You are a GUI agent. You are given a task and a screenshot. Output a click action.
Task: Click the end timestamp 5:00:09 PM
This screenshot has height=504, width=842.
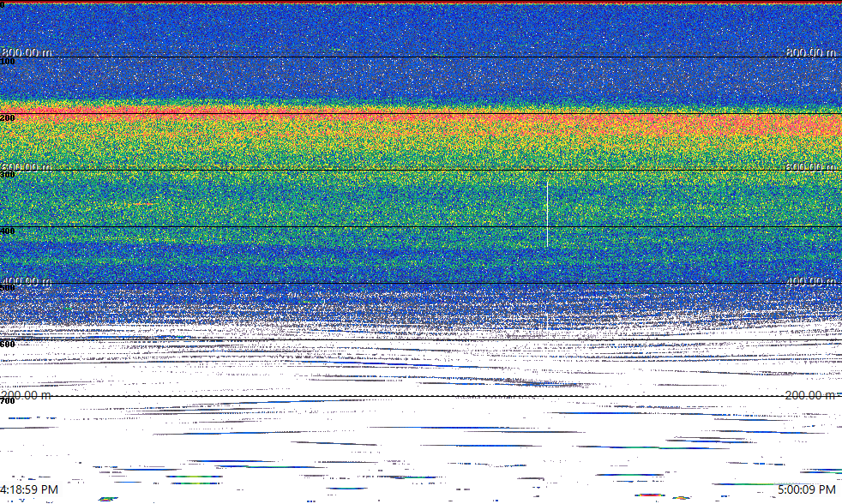(x=807, y=489)
